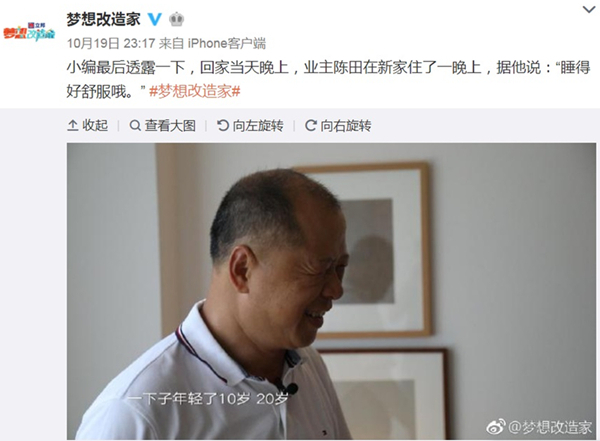This screenshot has height=441, width=600.
Task: Click the crown membership badge icon
Action: (176, 19)
